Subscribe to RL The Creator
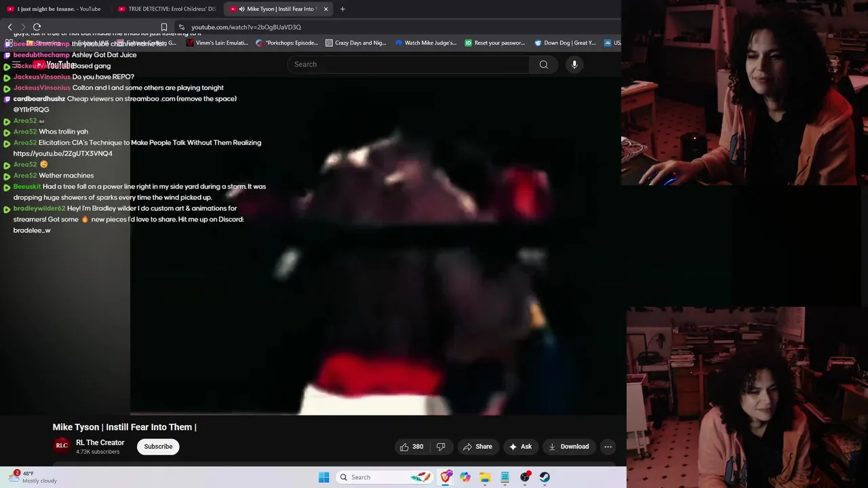Viewport: 868px width, 488px height. click(158, 447)
